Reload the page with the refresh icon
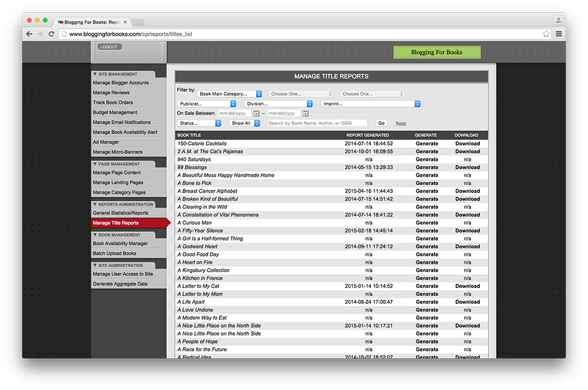The image size is (588, 390). click(x=51, y=34)
